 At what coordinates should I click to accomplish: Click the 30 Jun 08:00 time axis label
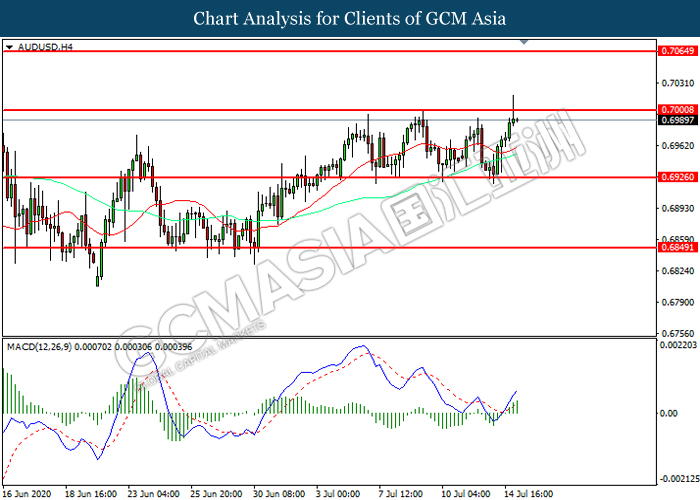(x=279, y=493)
